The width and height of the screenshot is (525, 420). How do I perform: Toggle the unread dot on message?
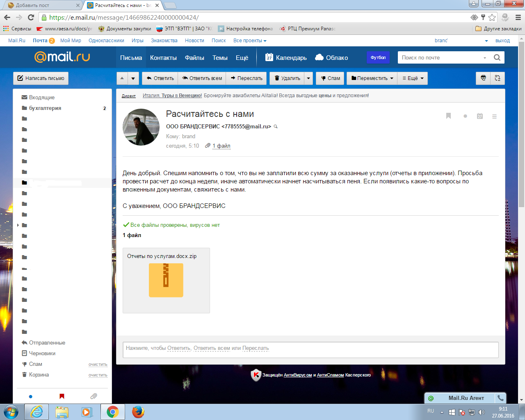(x=465, y=116)
